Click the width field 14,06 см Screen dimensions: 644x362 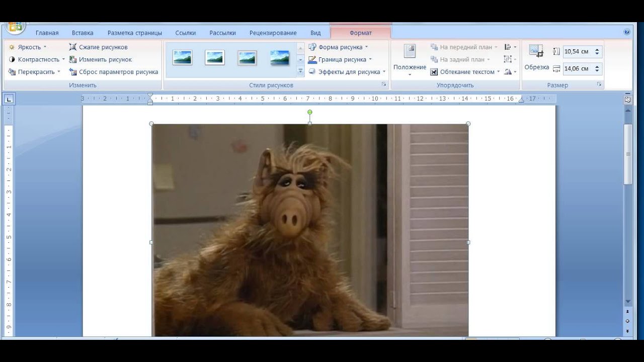tap(578, 68)
